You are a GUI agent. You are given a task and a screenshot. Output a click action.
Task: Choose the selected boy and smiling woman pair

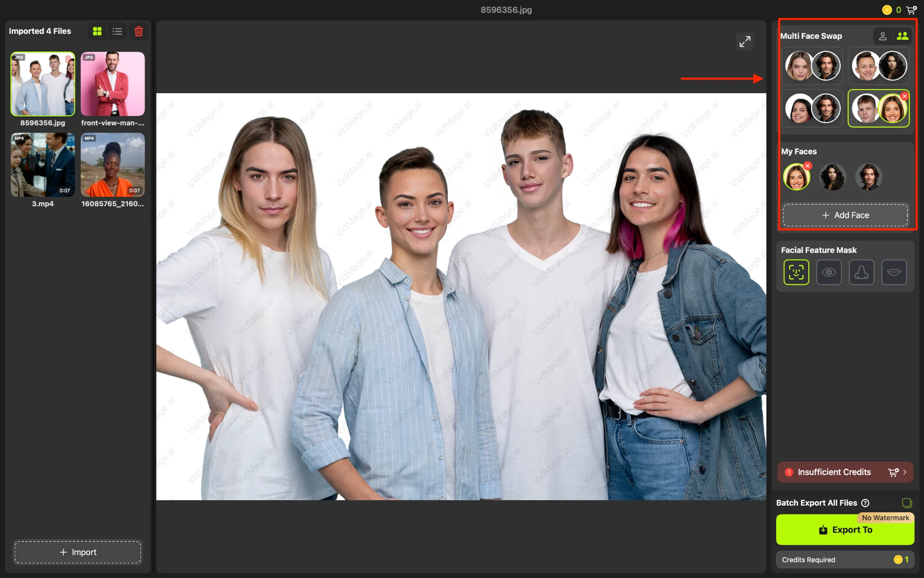point(879,108)
